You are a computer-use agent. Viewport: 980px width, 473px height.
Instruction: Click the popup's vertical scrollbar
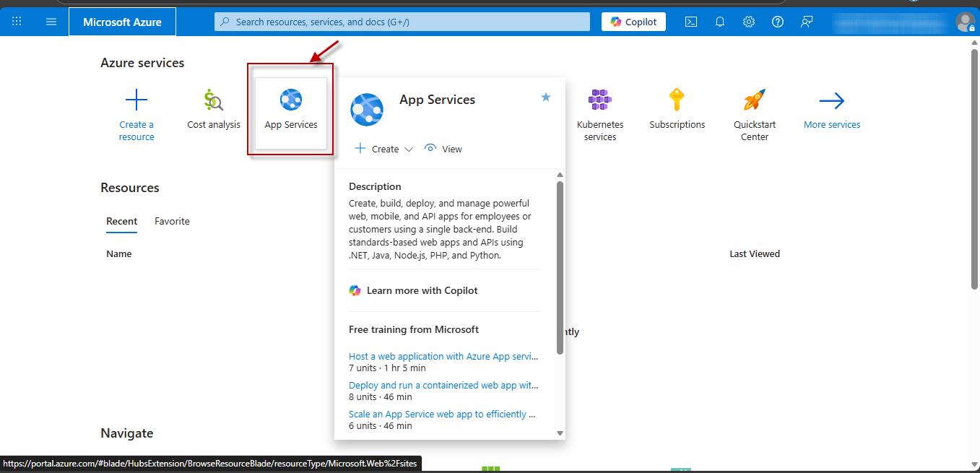click(560, 267)
